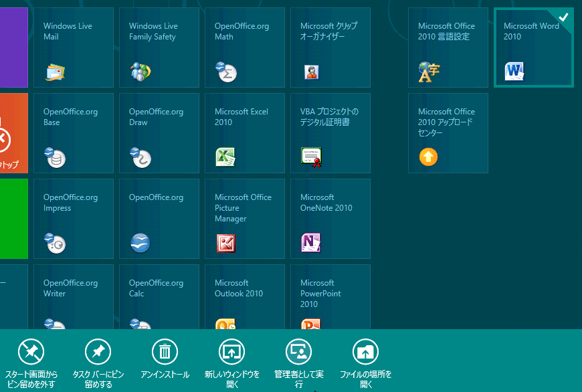The height and width of the screenshot is (392, 582).
Task: Click 'Windows Live Mail' label text
Action: pos(68,31)
